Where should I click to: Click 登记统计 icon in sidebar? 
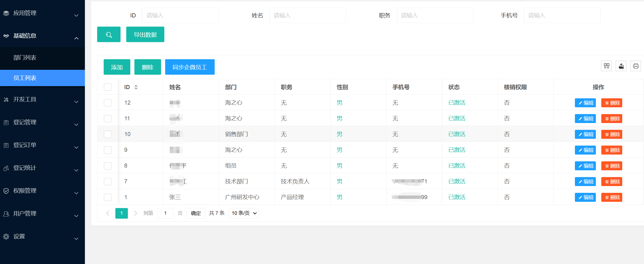6,168
